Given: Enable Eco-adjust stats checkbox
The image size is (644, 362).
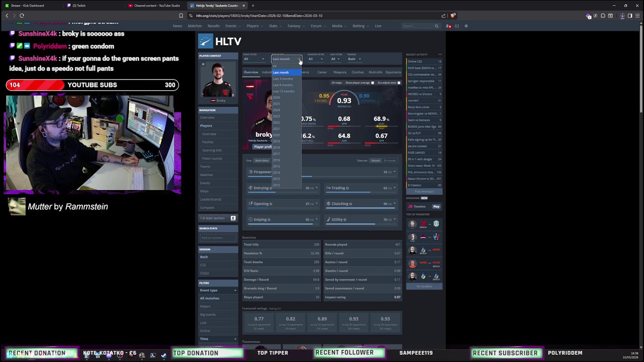Looking at the screenshot, I should coord(399,82).
